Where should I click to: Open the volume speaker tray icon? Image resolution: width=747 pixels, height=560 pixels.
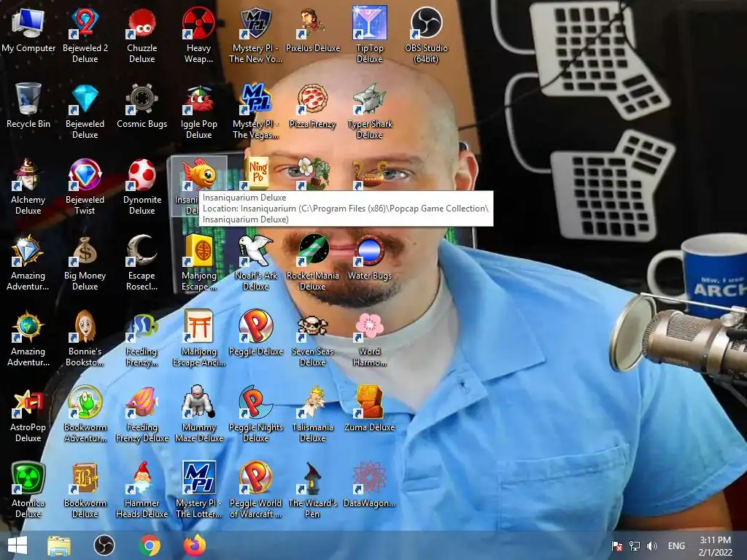(651, 546)
